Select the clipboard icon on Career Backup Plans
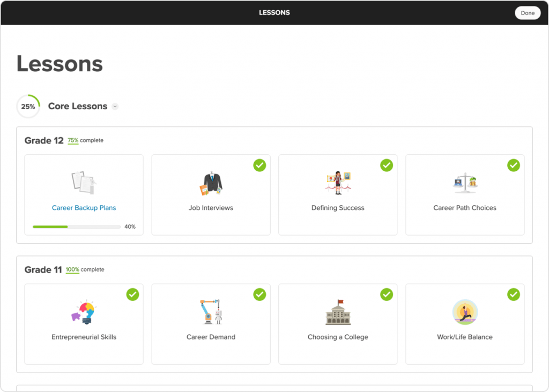The width and height of the screenshot is (549, 392). click(x=84, y=182)
